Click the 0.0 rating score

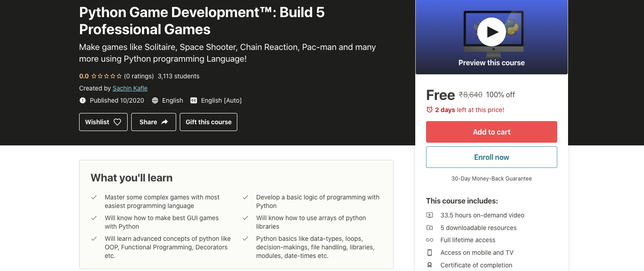tap(84, 76)
